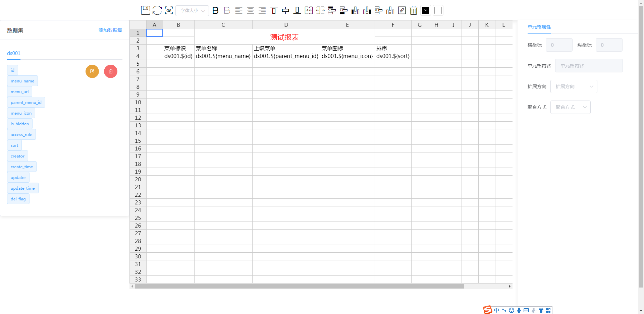Open the white background color picker
This screenshot has width=644, height=314.
438,10
